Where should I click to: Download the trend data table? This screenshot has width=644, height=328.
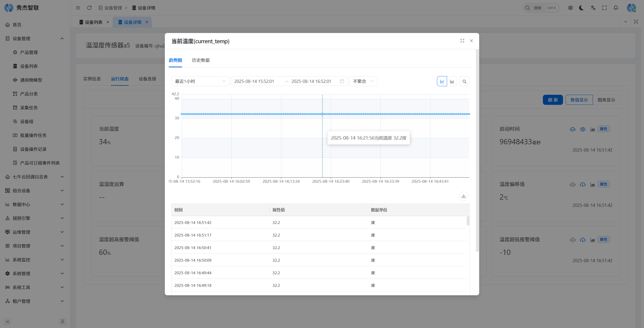point(464,196)
